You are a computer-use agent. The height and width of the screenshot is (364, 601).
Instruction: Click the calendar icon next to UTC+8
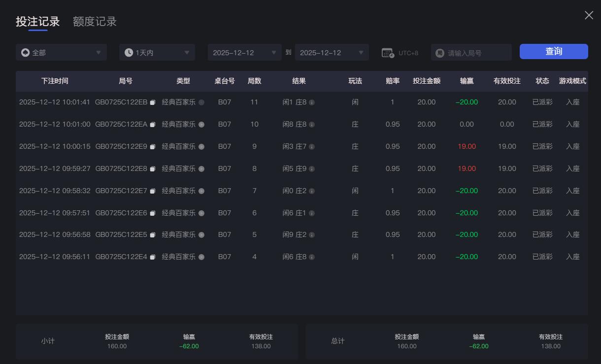tap(389, 52)
